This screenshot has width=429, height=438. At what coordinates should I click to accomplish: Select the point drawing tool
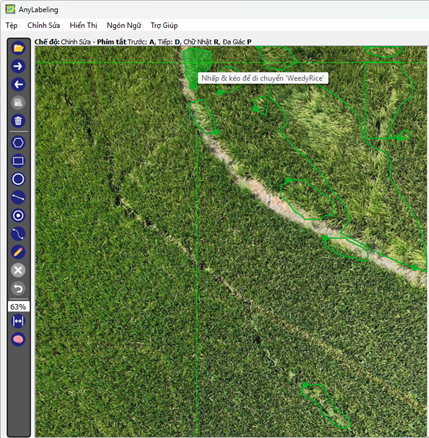(18, 215)
